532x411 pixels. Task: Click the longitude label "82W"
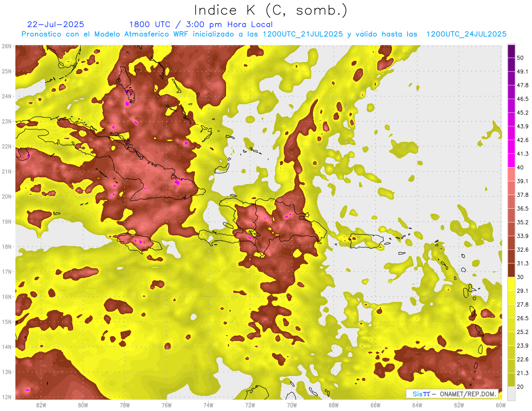tap(41, 405)
